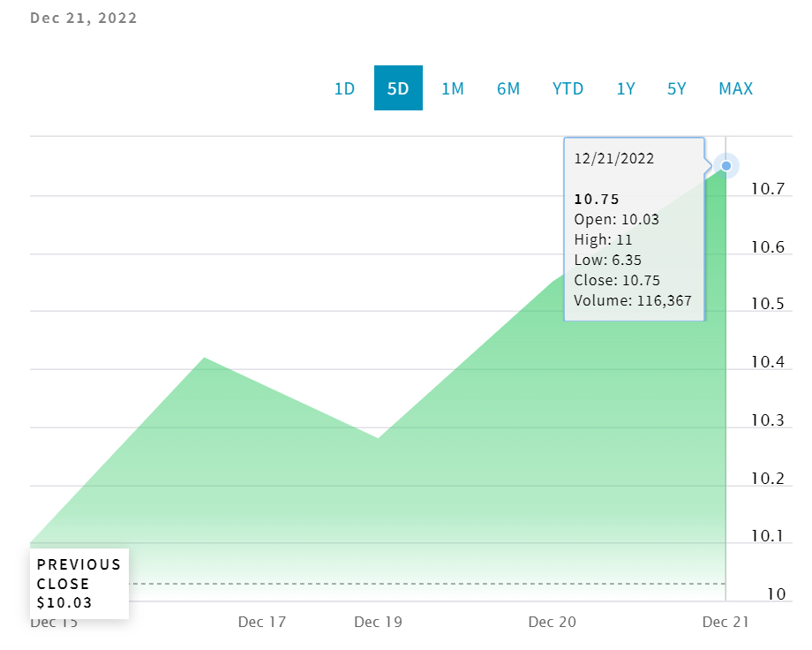Image resolution: width=812 pixels, height=650 pixels.
Task: Open the YTD chart range
Action: pyautogui.click(x=568, y=88)
